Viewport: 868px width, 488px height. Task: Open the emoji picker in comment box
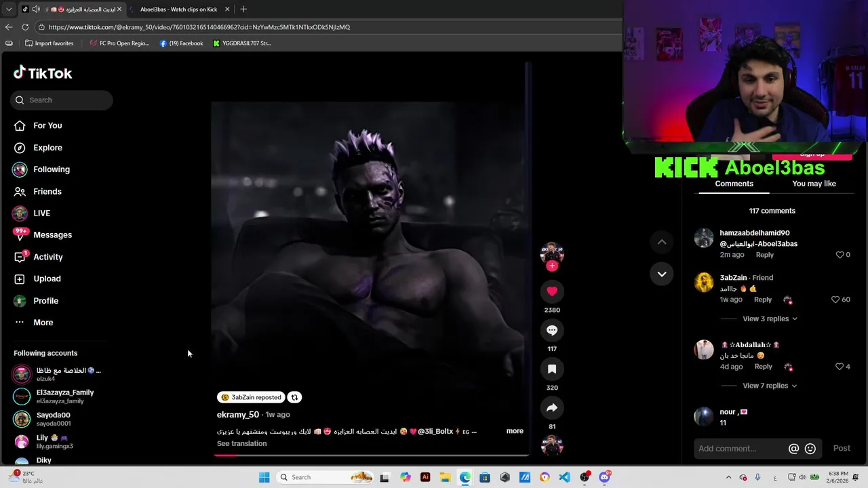click(x=810, y=449)
